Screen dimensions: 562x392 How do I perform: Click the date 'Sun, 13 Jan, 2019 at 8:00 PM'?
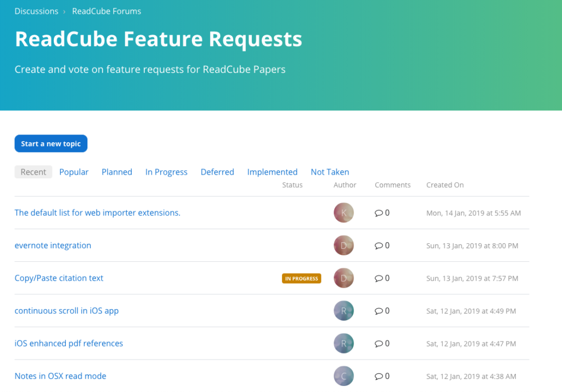472,245
